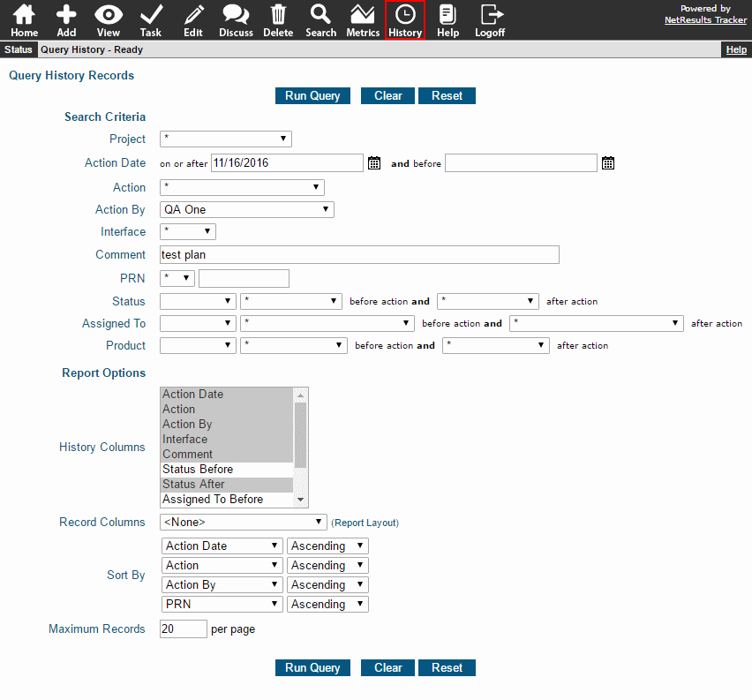Image resolution: width=752 pixels, height=700 pixels.
Task: Click the bottom Clear button
Action: pyautogui.click(x=387, y=667)
